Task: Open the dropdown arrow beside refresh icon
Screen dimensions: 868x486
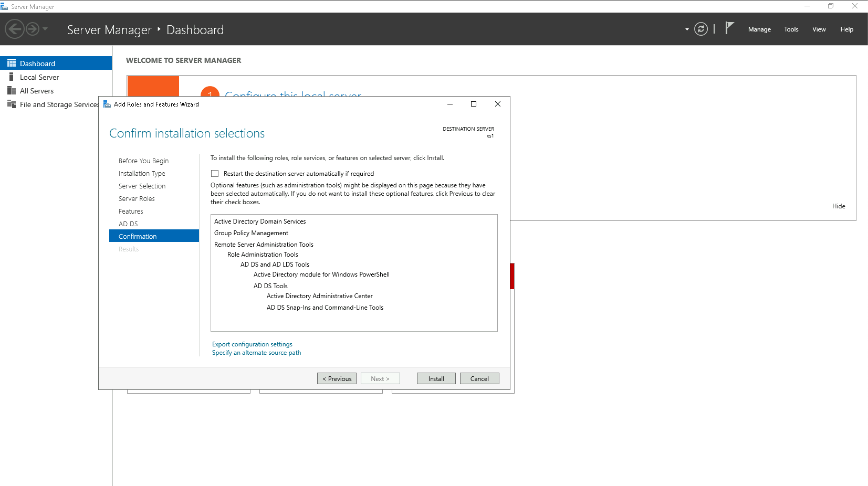Action: [x=687, y=29]
